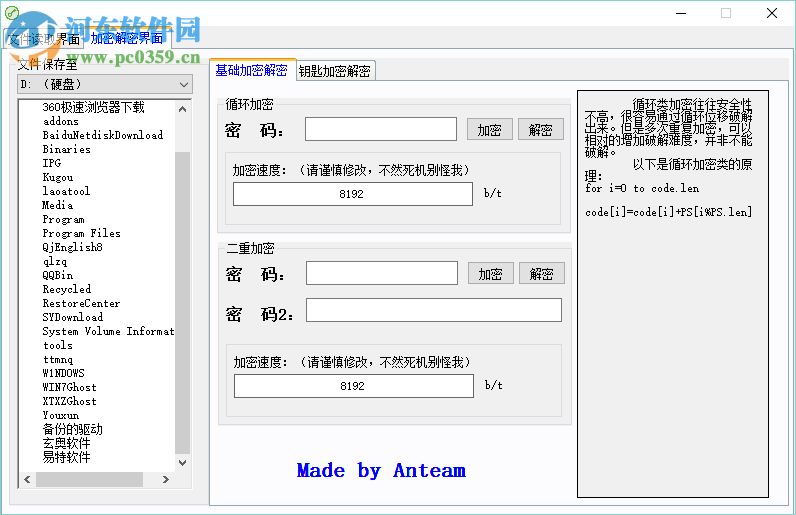Click 解密 button in 循环加密 section

click(x=541, y=130)
